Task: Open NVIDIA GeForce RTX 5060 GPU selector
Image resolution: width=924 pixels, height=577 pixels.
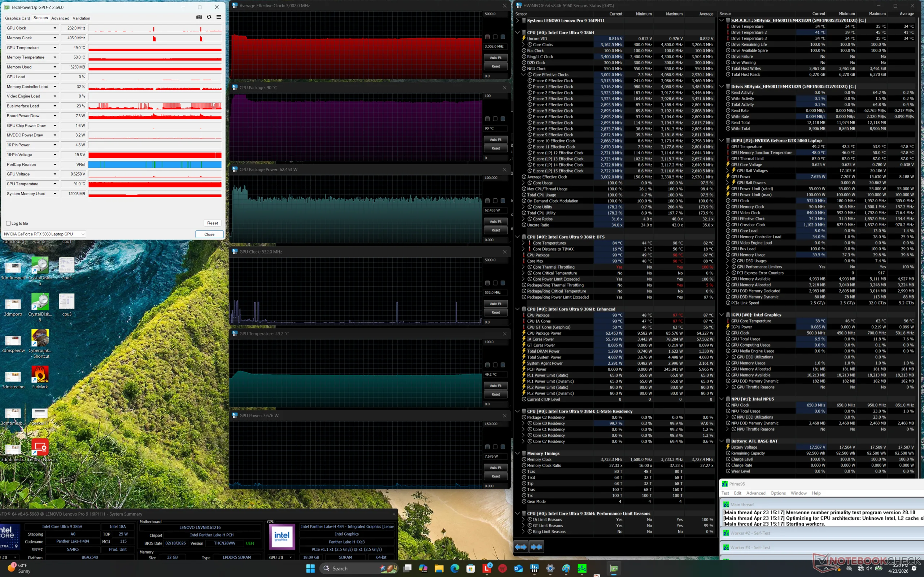Action: point(44,234)
